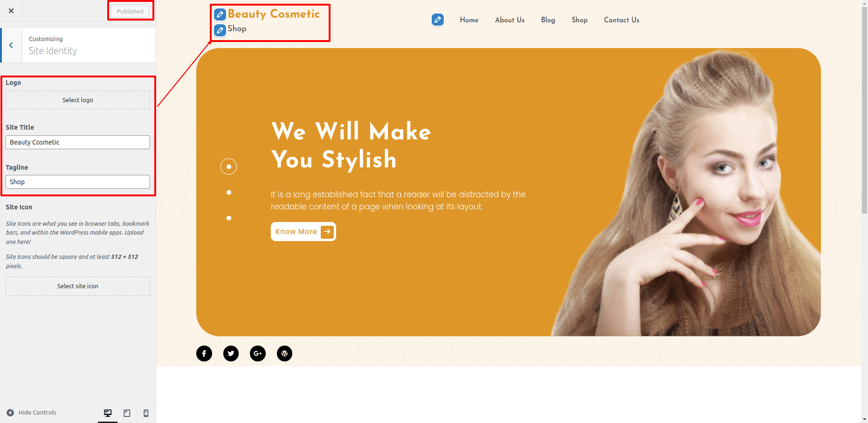Select the first active slider dot
Viewport: 868px width, 423px height.
click(x=228, y=166)
